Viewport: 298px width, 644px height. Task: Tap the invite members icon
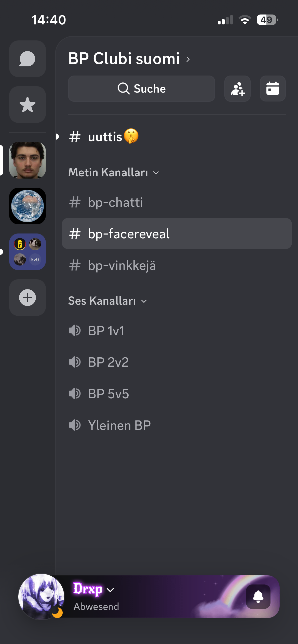pos(238,89)
